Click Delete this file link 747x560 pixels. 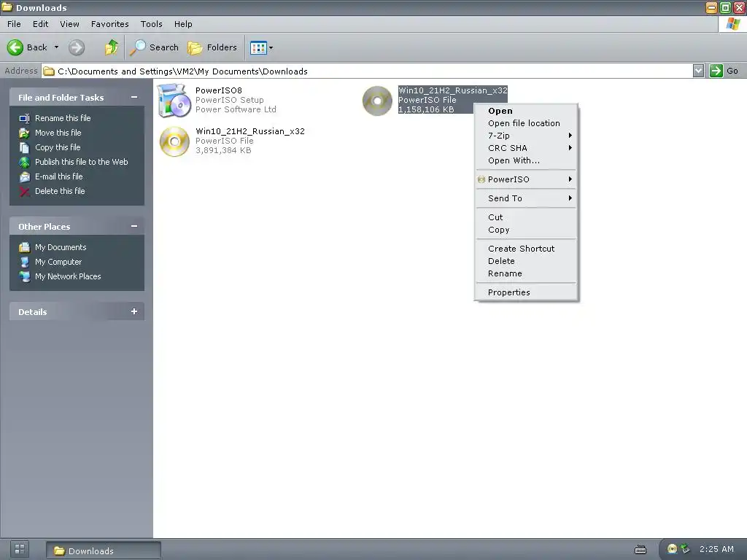(x=60, y=191)
